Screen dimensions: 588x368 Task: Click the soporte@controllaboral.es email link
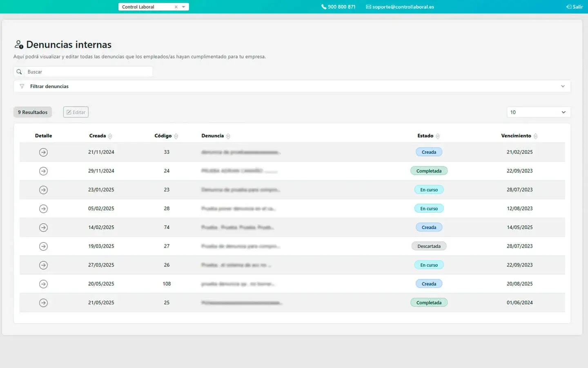click(400, 7)
